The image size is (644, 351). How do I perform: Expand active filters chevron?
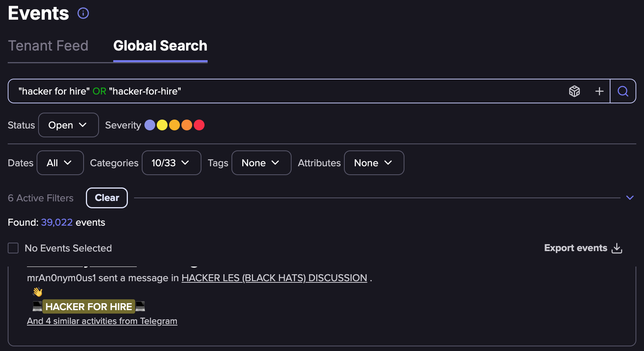click(630, 198)
